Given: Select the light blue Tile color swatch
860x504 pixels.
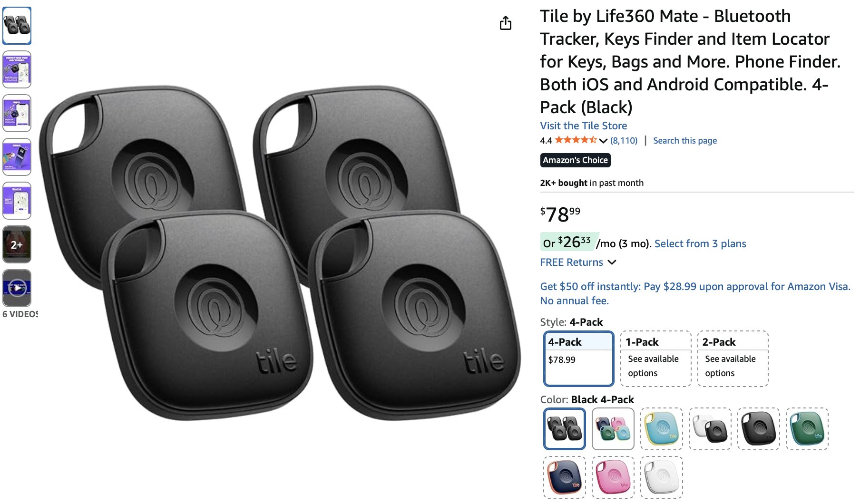Looking at the screenshot, I should [662, 429].
